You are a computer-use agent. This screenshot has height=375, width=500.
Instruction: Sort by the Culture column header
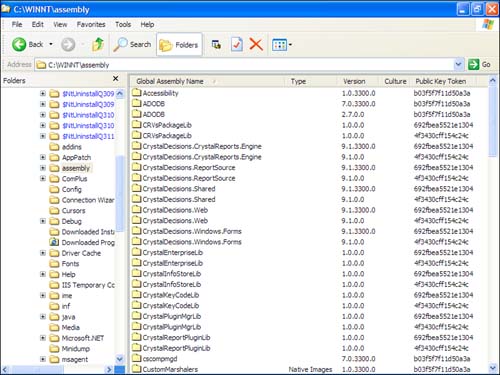pyautogui.click(x=395, y=81)
